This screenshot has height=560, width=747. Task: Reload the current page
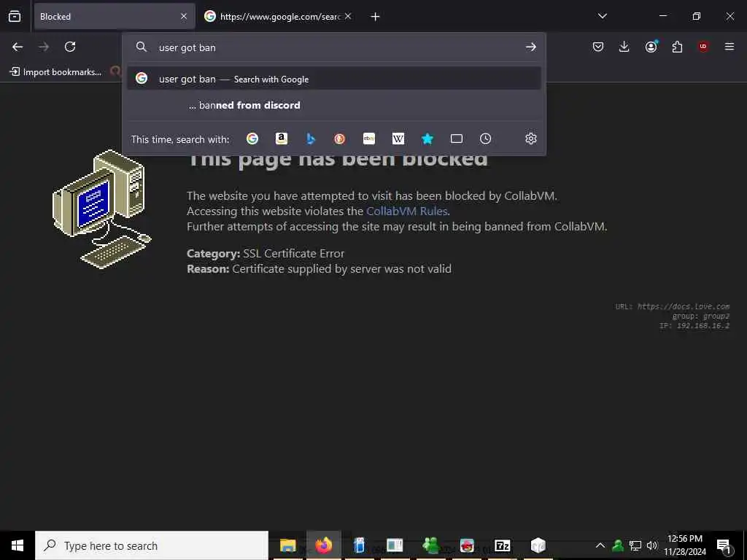70,47
